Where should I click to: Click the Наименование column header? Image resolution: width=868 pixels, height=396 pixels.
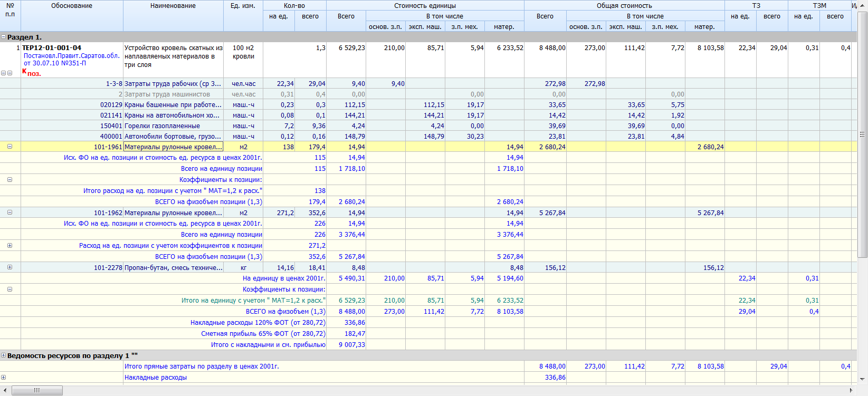173,6
